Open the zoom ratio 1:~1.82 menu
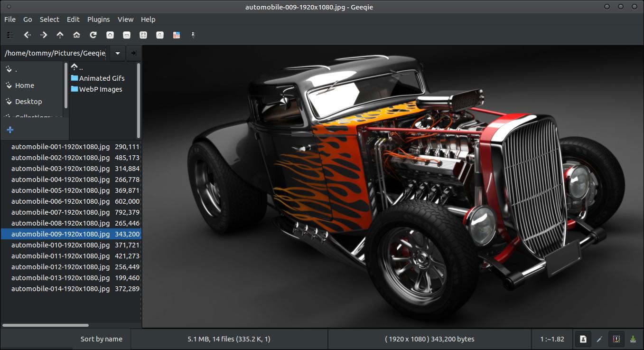The height and width of the screenshot is (350, 644). pyautogui.click(x=552, y=339)
